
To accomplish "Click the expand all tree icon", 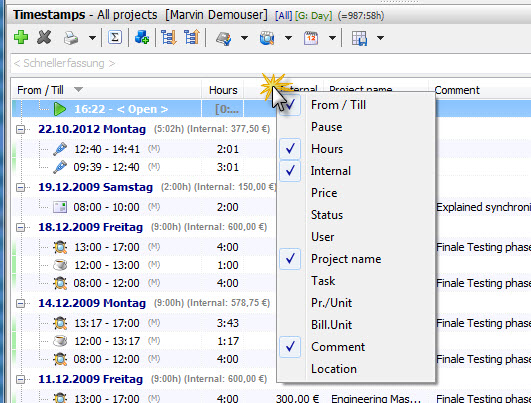I will coord(169,37).
